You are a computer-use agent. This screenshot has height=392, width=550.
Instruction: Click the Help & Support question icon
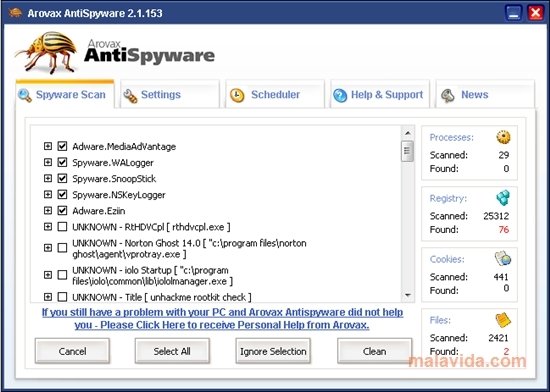coord(340,95)
